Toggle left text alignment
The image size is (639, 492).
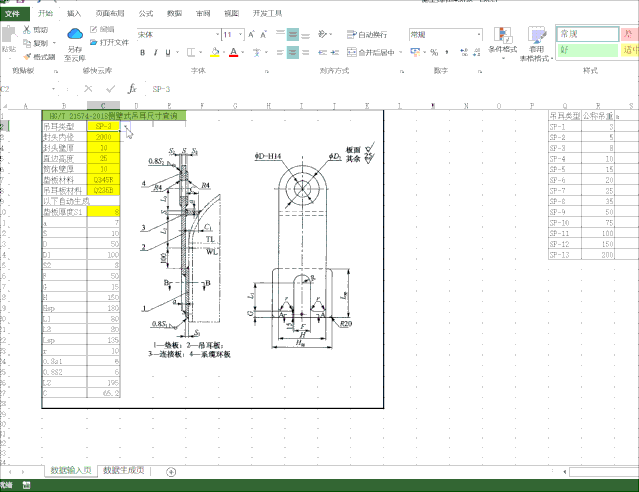[278, 52]
